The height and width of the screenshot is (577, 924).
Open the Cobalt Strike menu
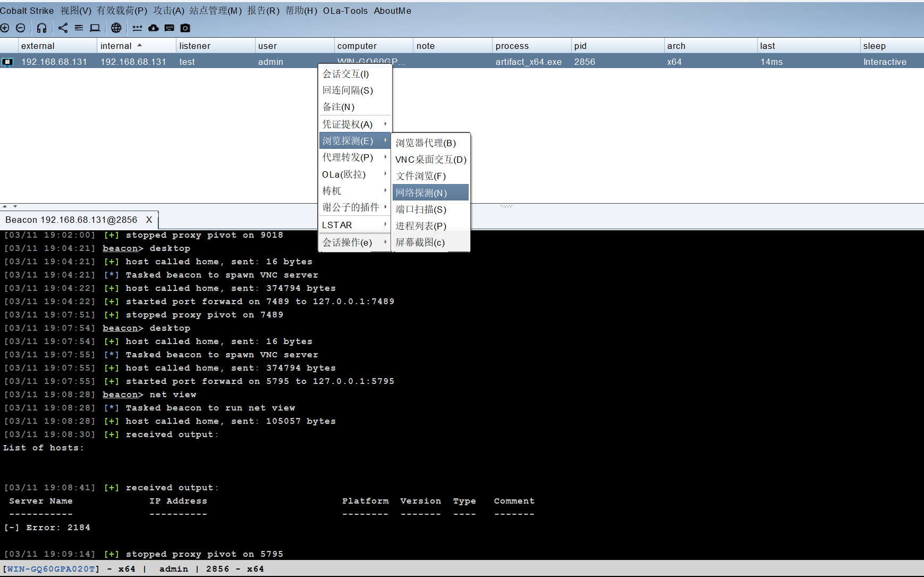click(x=27, y=11)
